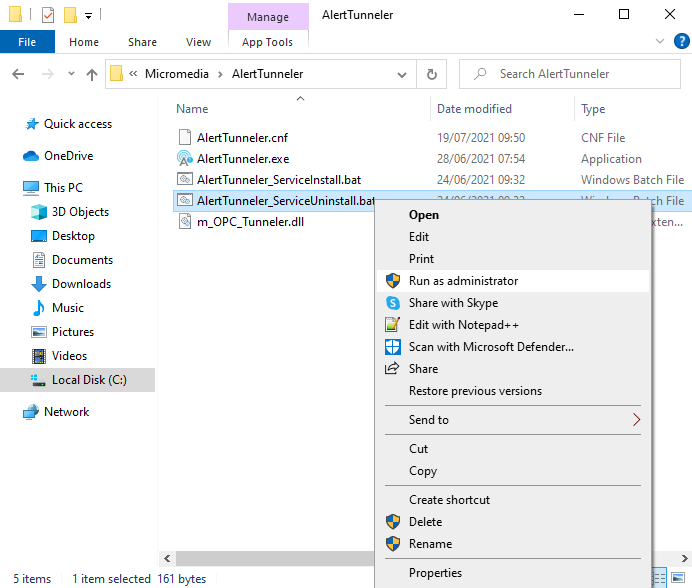Expand the ribbon with the chevron
Image resolution: width=692 pixels, height=588 pixels.
(658, 42)
